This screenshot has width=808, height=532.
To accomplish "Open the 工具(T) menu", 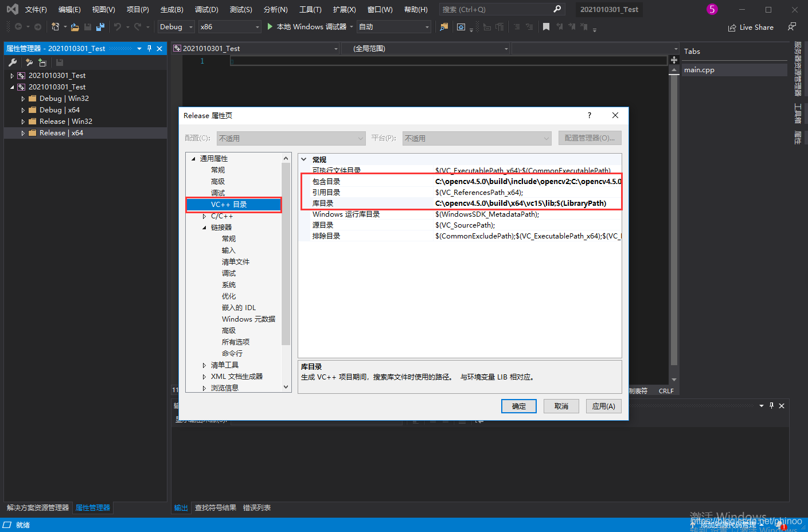I will pyautogui.click(x=310, y=9).
